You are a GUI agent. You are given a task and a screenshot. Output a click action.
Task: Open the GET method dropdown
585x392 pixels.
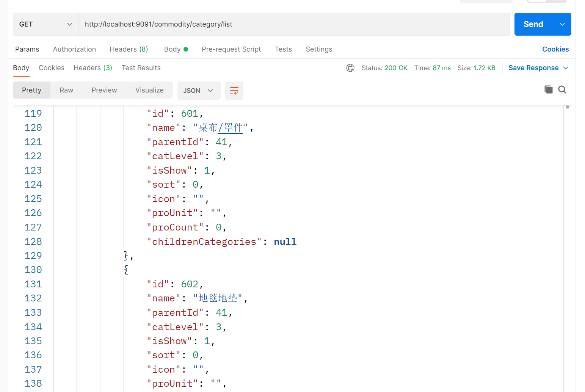[x=46, y=24]
